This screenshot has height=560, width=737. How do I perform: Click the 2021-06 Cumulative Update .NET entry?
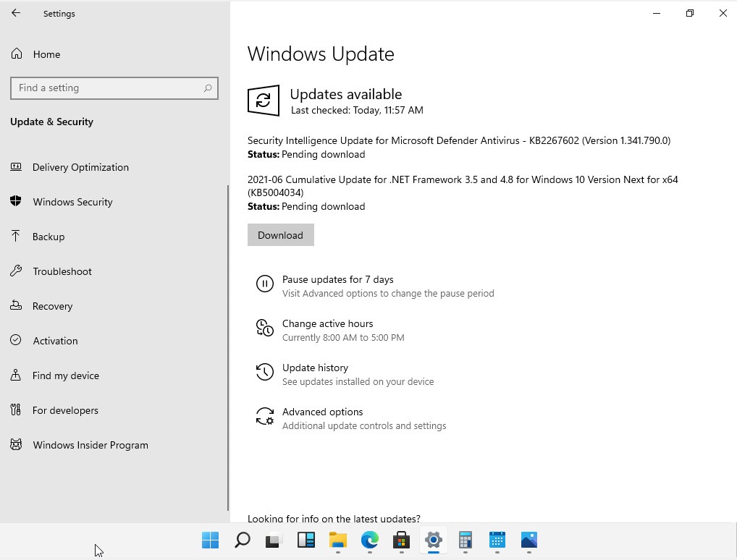463,186
